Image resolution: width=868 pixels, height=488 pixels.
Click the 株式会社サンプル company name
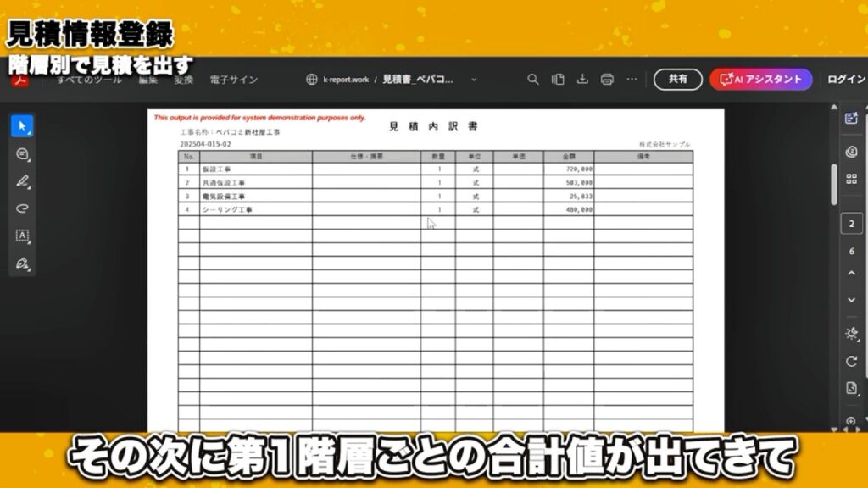(665, 144)
